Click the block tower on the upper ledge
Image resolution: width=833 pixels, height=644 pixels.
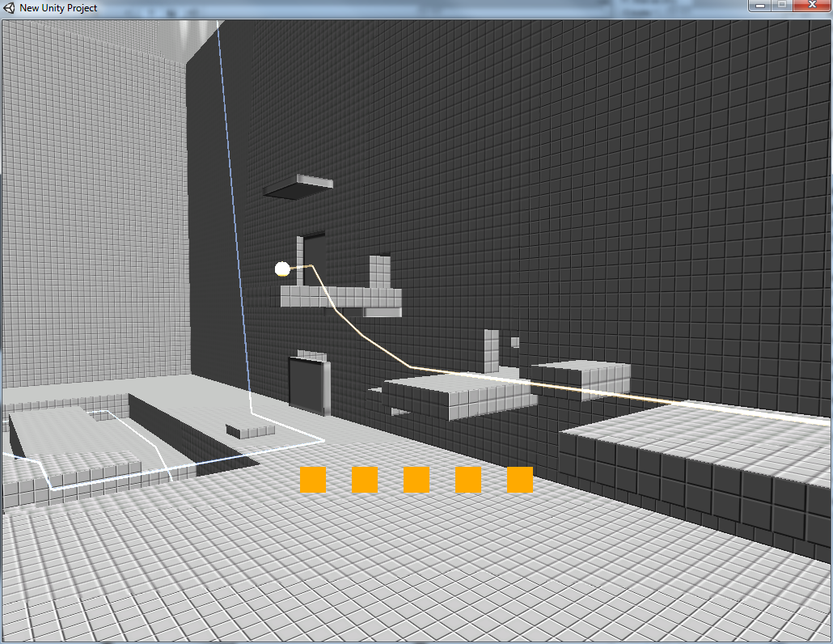click(x=379, y=272)
